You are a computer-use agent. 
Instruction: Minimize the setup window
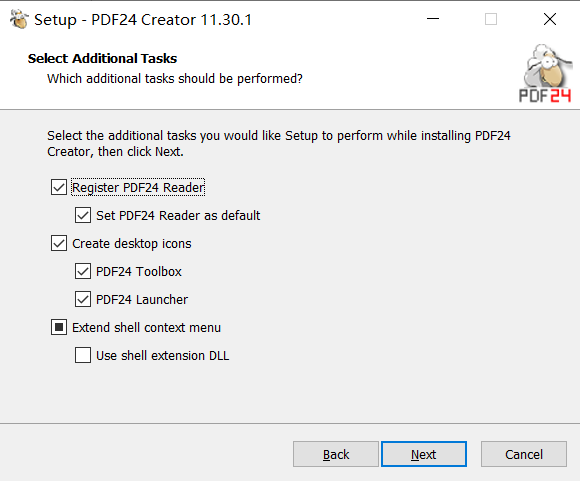coord(433,19)
